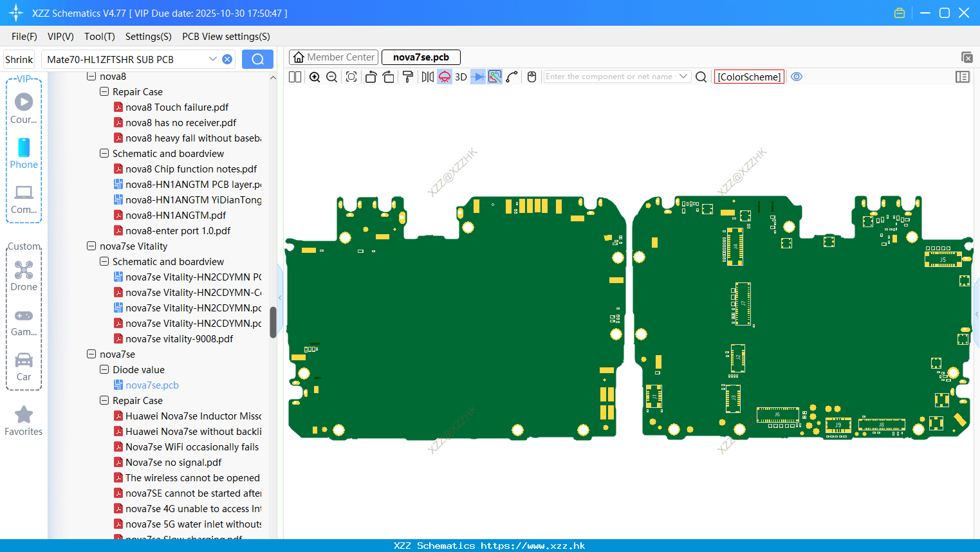Open The wireless cannot be opened file
980x552 pixels.
192,478
